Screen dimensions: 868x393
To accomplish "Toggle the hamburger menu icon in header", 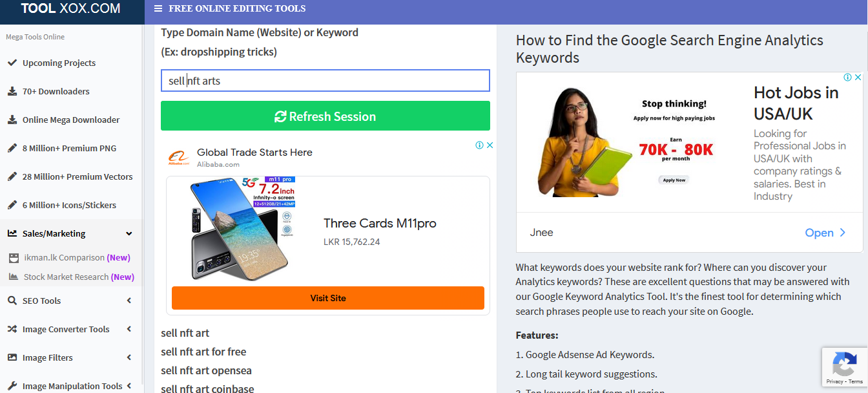I will coord(158,9).
